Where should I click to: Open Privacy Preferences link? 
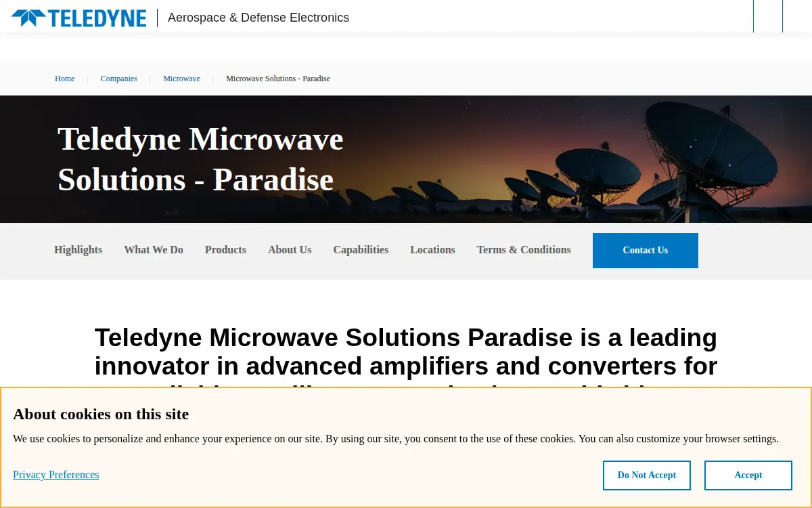pyautogui.click(x=56, y=475)
